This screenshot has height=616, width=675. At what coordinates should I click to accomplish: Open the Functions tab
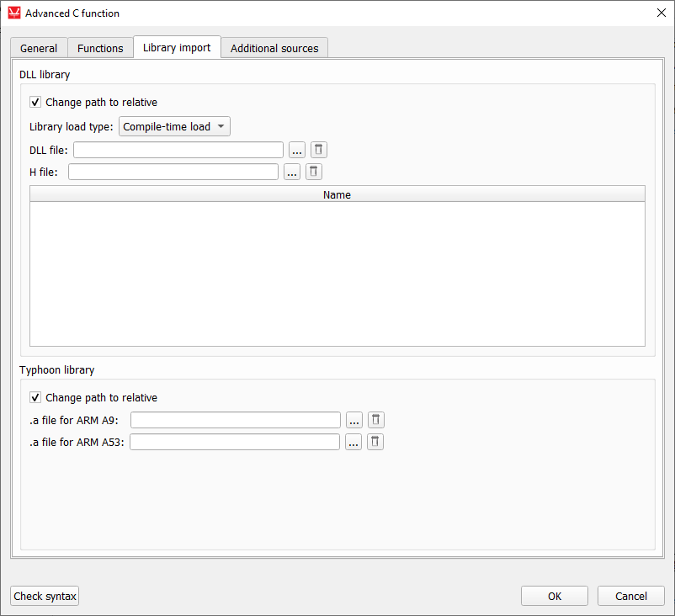point(100,48)
